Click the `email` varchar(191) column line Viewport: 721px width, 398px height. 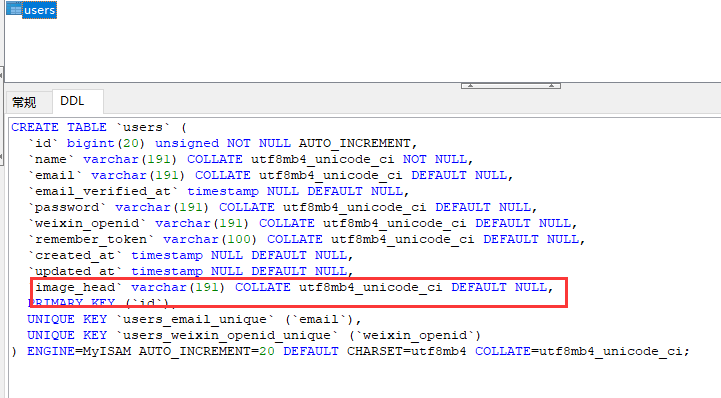pyautogui.click(x=270, y=176)
